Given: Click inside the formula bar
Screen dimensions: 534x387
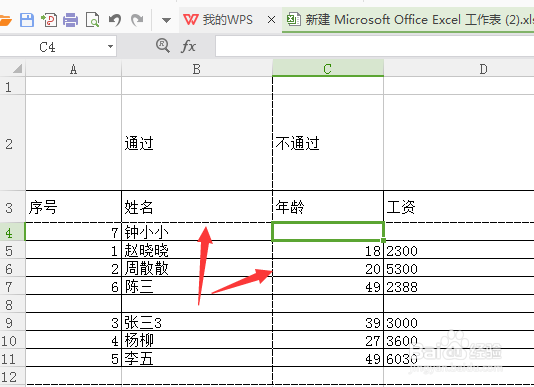Looking at the screenshot, I should (x=375, y=46).
